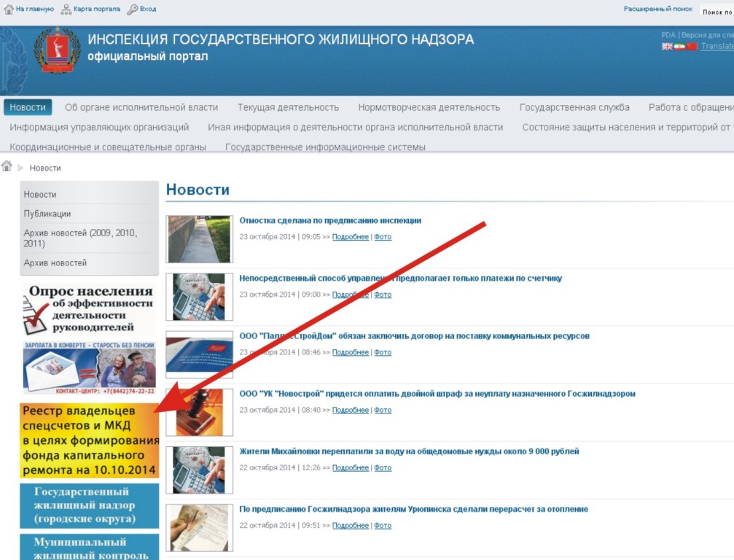Click 'Подробнее' under the Михайловка water news

point(351,467)
